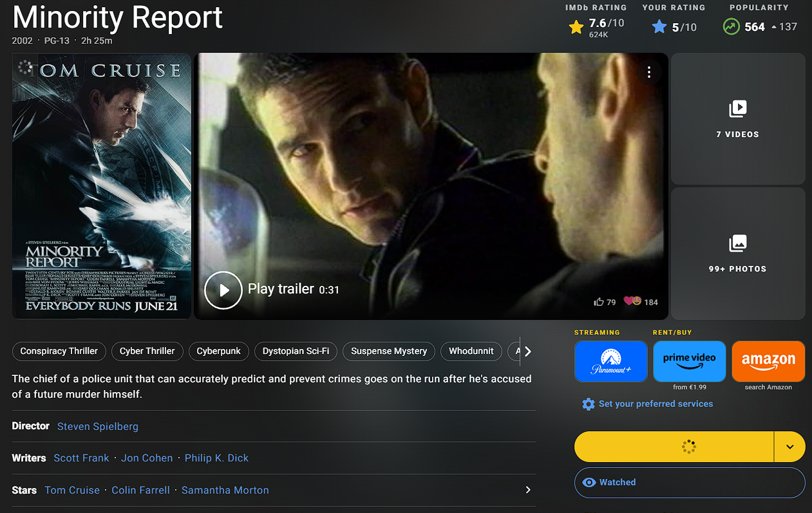The image size is (812, 513).
Task: Select the Dystopian Sci-Fi genre chip
Action: click(296, 351)
